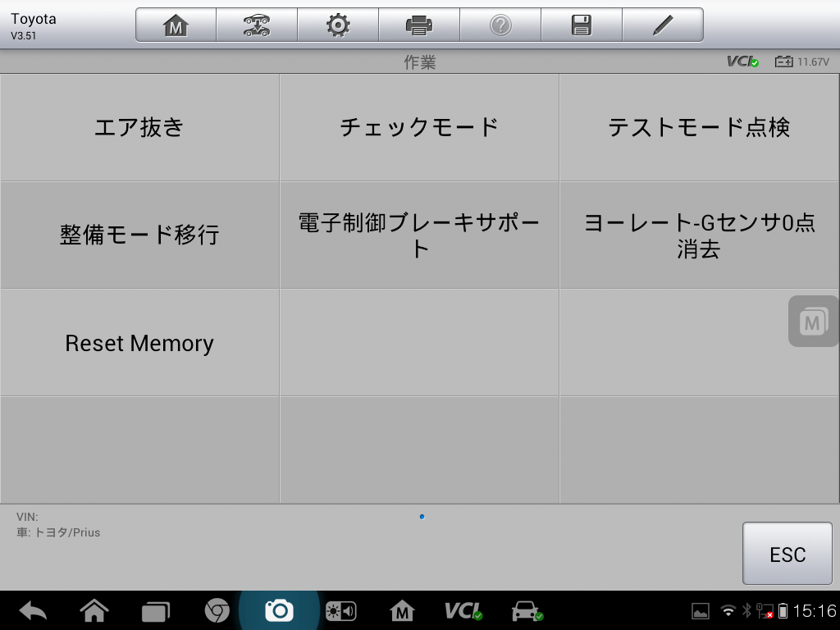The height and width of the screenshot is (630, 840).
Task: Open the help question mark icon
Action: pyautogui.click(x=500, y=25)
